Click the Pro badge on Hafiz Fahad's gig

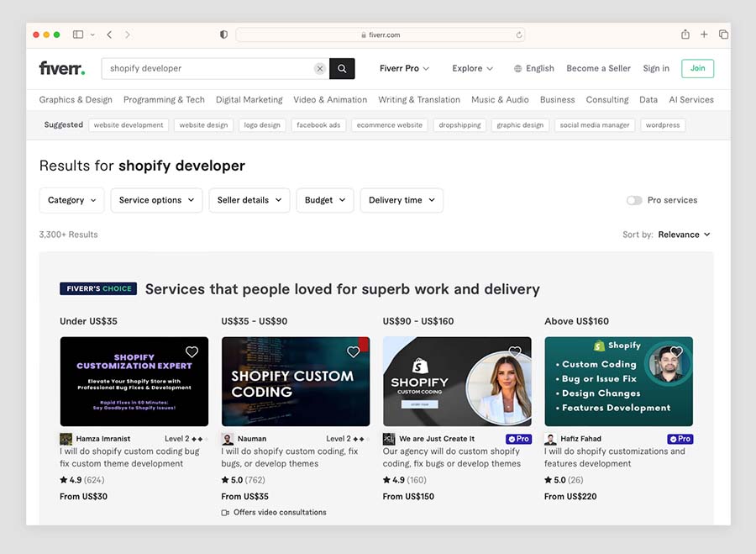coord(680,439)
